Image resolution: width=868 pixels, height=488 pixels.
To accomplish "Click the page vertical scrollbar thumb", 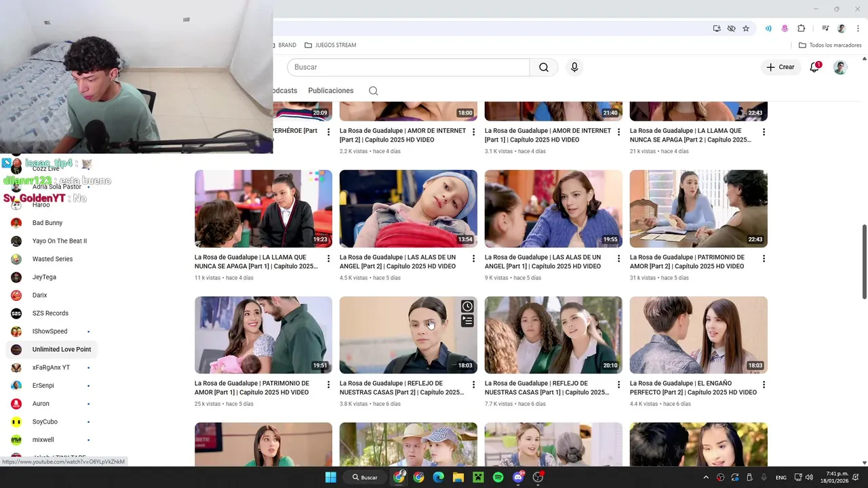I will tap(864, 261).
